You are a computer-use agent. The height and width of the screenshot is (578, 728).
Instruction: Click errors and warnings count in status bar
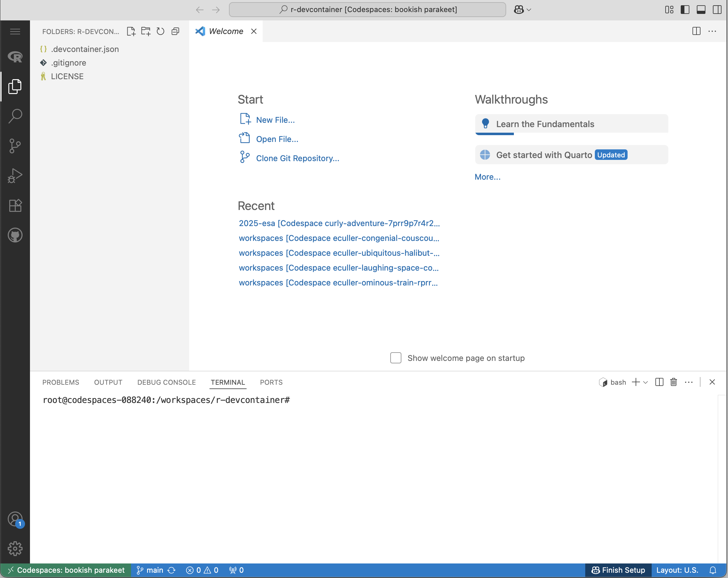202,570
